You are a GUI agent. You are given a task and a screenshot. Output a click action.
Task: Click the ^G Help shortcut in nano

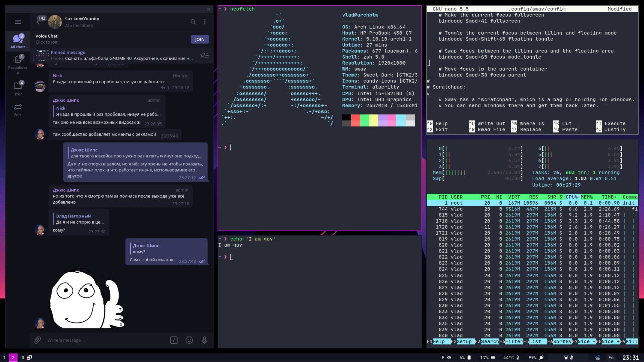pyautogui.click(x=437, y=123)
